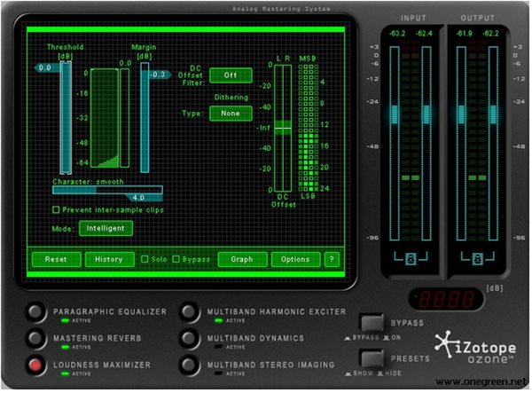Open the Multiband Dynamics module
The width and height of the screenshot is (532, 393).
189,338
